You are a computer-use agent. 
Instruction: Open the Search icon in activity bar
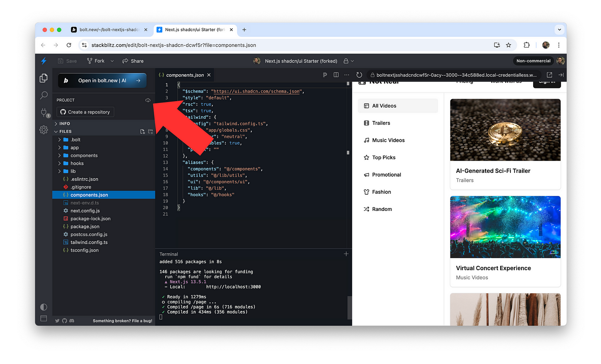(x=43, y=95)
